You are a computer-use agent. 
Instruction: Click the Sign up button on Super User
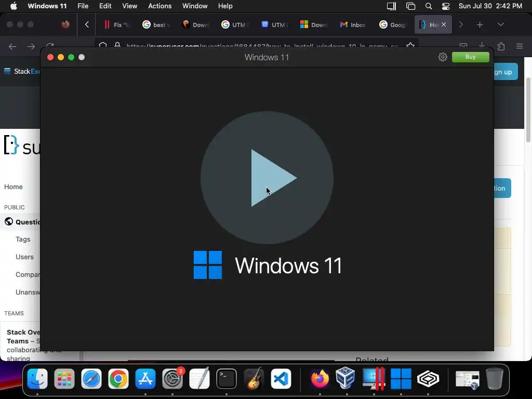pos(506,72)
